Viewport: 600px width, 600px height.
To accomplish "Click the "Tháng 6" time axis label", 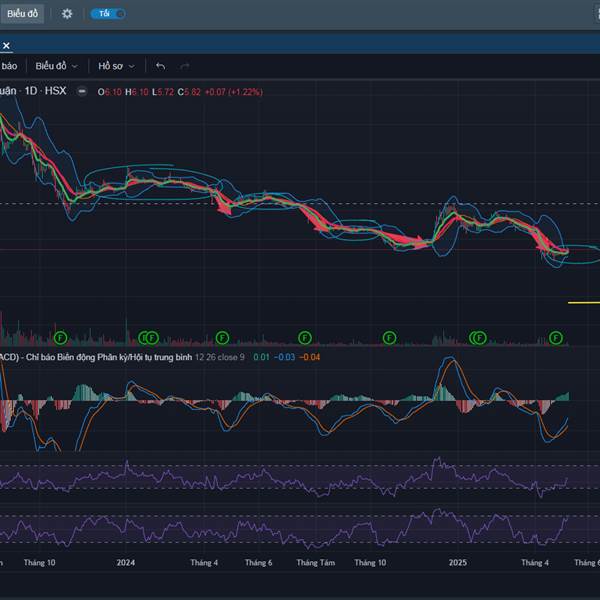I will pyautogui.click(x=258, y=562).
